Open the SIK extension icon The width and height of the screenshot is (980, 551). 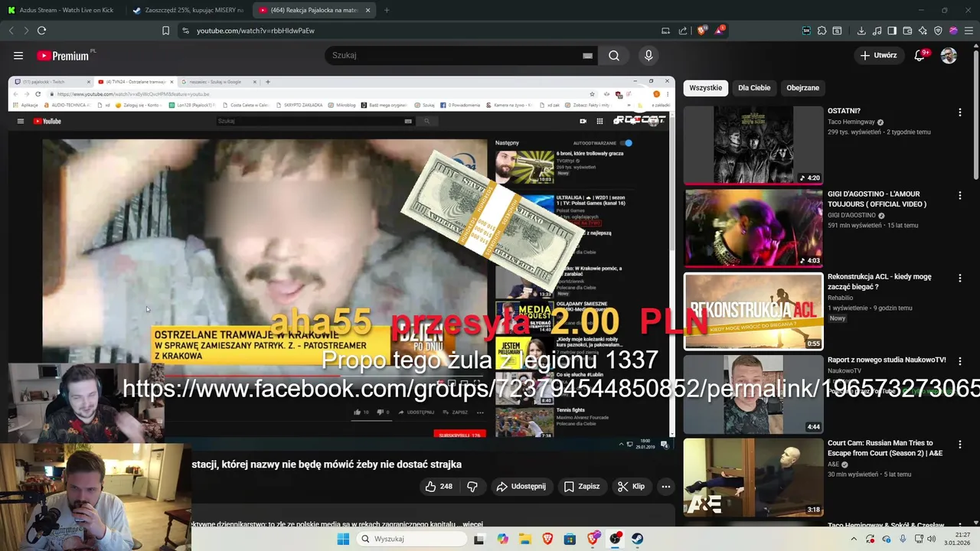[806, 31]
